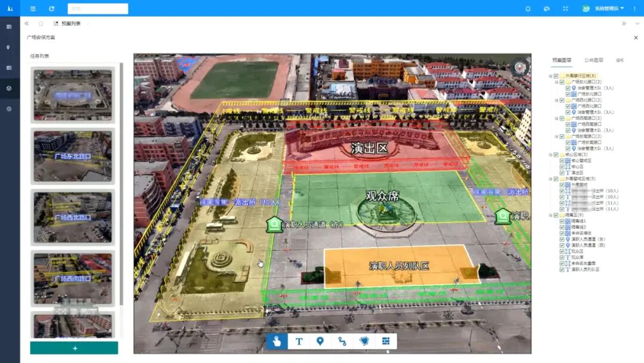Click the home icon in the tab bar
Image resolution: width=644 pixels, height=363 pixels.
[x=41, y=23]
